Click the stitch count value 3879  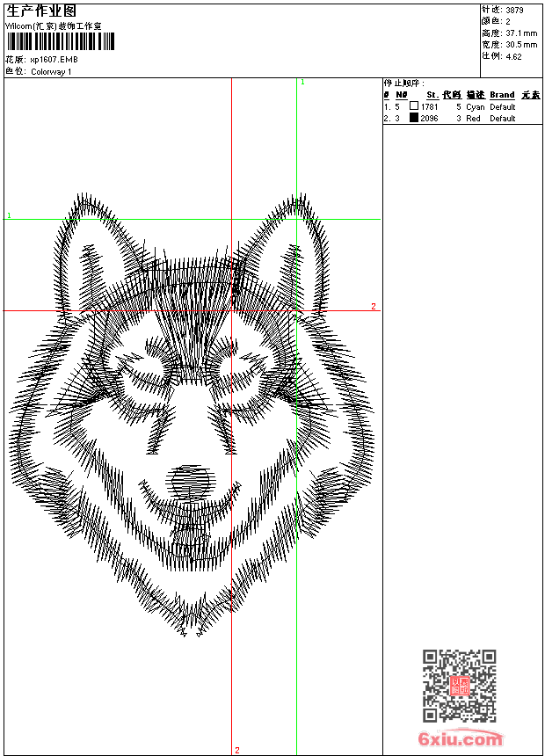click(x=514, y=10)
